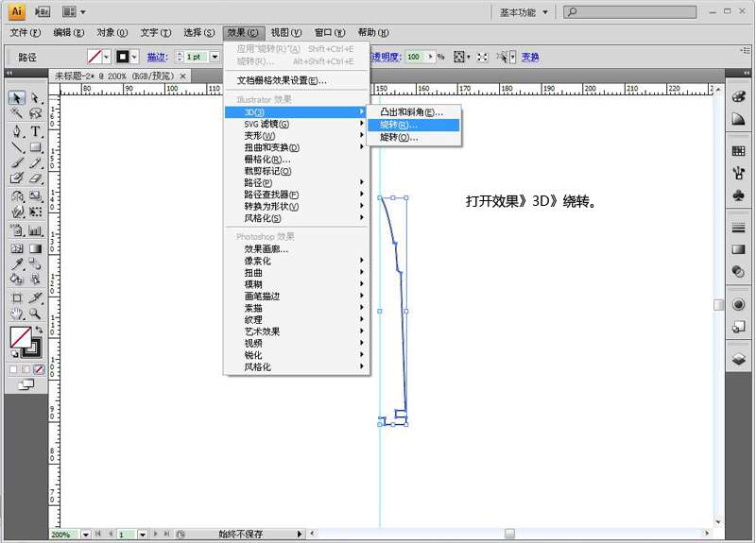Click the 透明度 opacity link
The width and height of the screenshot is (756, 543).
coord(386,57)
